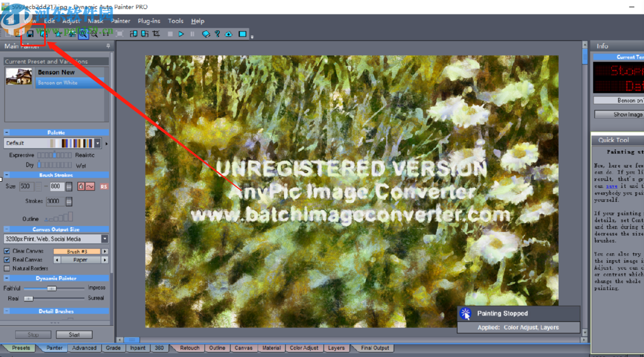Toggle the brush size lock icon

click(x=81, y=186)
